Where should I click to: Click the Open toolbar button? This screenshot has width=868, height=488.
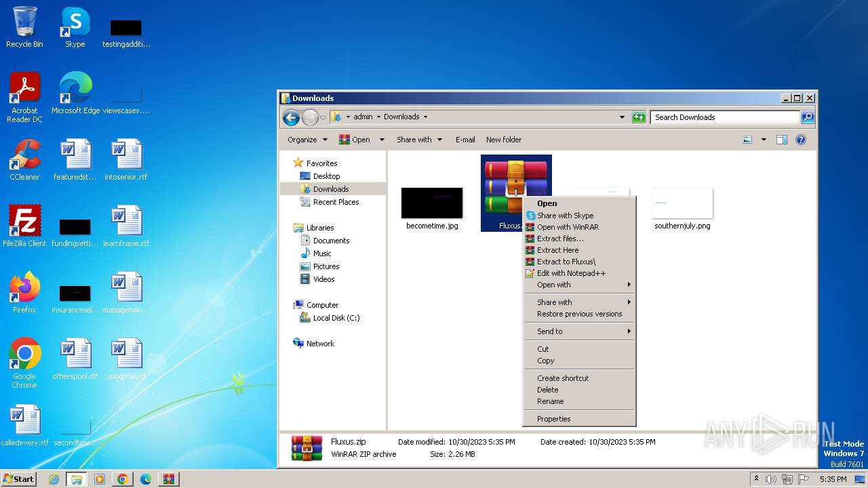[355, 140]
